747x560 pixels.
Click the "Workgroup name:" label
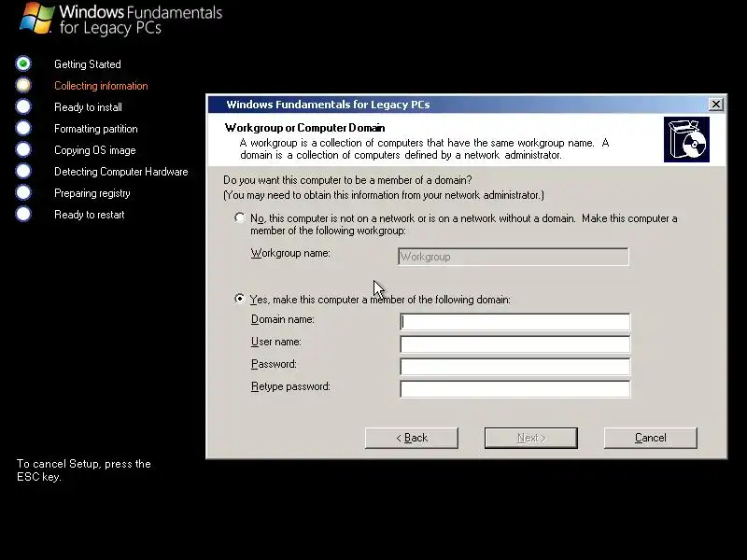click(x=290, y=253)
